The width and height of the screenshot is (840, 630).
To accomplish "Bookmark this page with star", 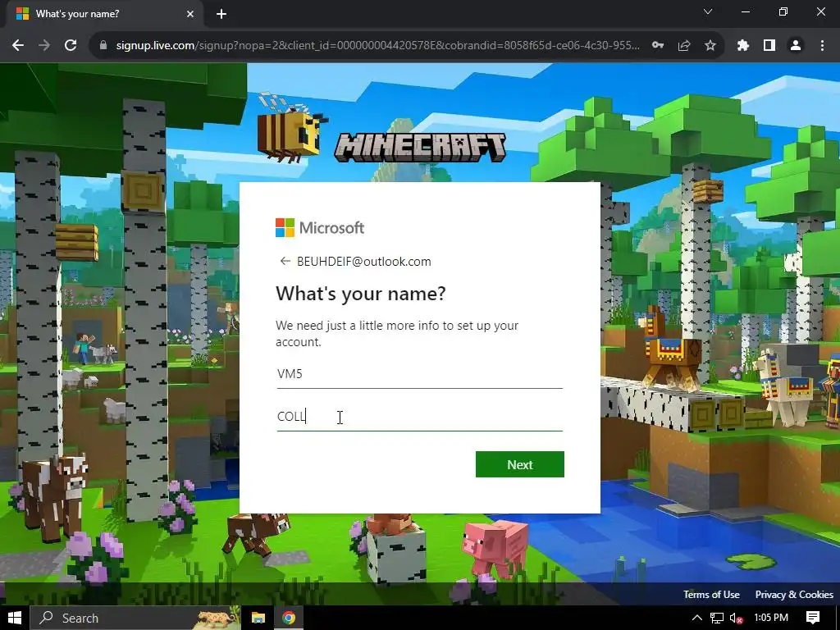I will (x=710, y=46).
